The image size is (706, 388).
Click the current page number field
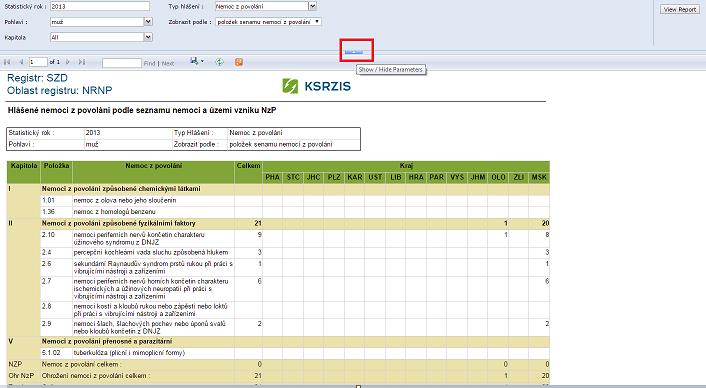38,62
